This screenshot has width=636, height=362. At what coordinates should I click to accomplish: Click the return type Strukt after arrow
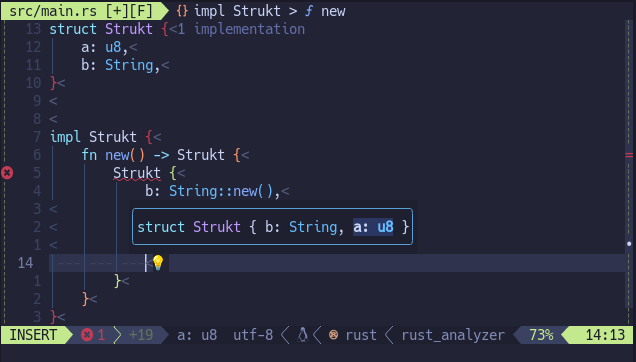201,155
